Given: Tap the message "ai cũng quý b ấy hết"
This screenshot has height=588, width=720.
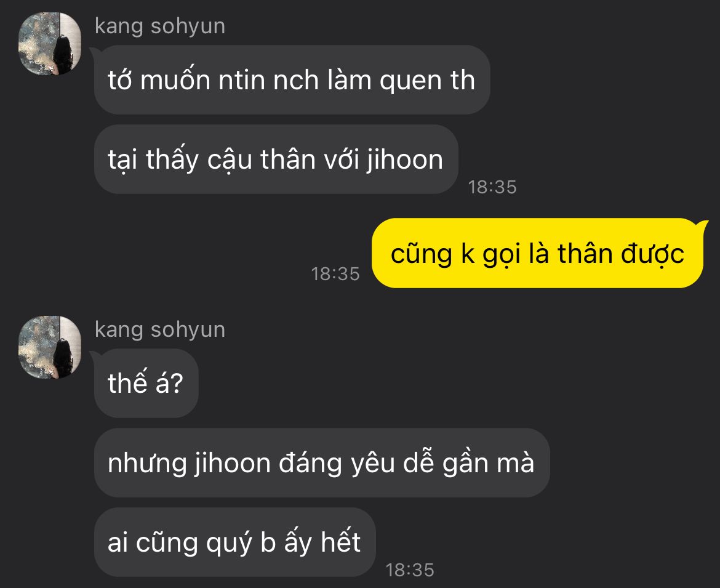Looking at the screenshot, I should pyautogui.click(x=234, y=542).
